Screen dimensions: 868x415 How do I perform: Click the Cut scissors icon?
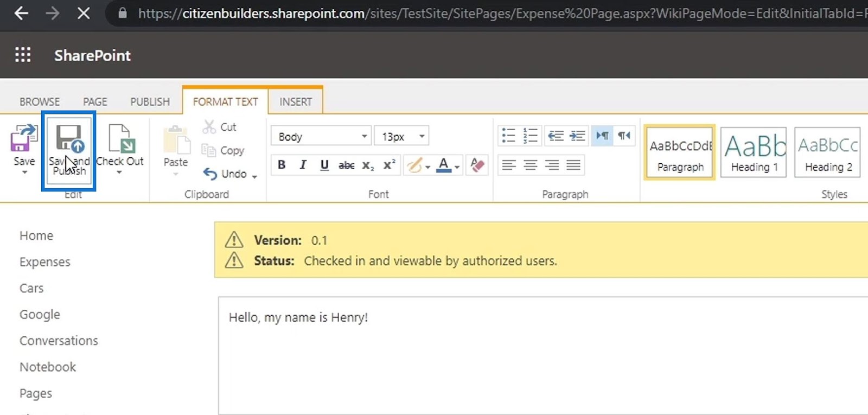(x=209, y=127)
